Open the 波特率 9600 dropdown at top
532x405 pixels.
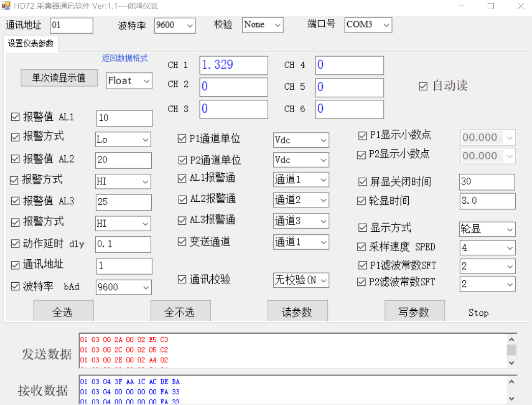(175, 25)
